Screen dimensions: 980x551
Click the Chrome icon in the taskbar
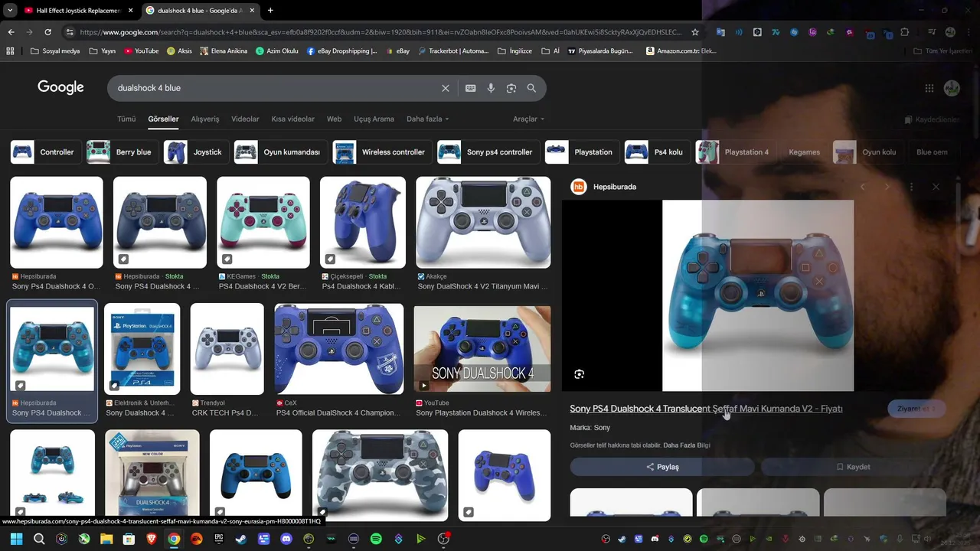click(x=174, y=539)
